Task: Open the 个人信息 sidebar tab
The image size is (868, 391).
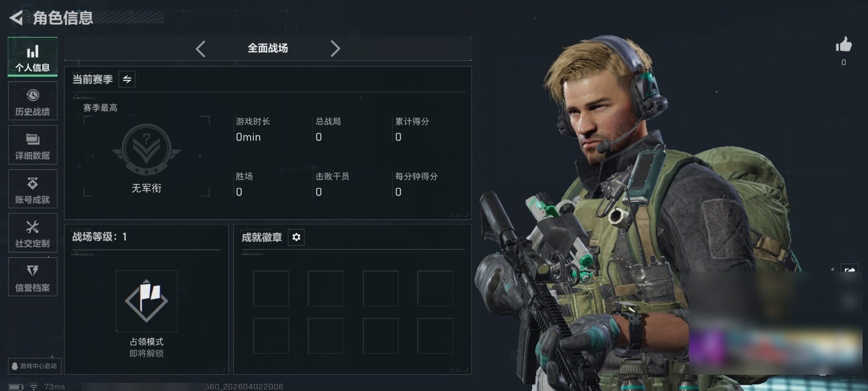Action: 33,57
